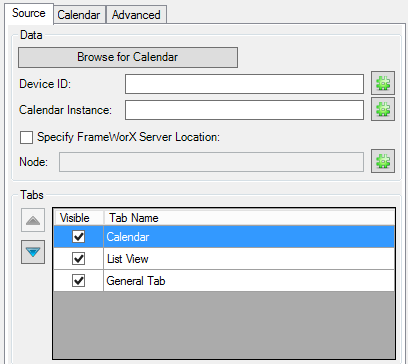Focus the Device ID text field
Viewport: 409px width, 364px height.
[244, 84]
